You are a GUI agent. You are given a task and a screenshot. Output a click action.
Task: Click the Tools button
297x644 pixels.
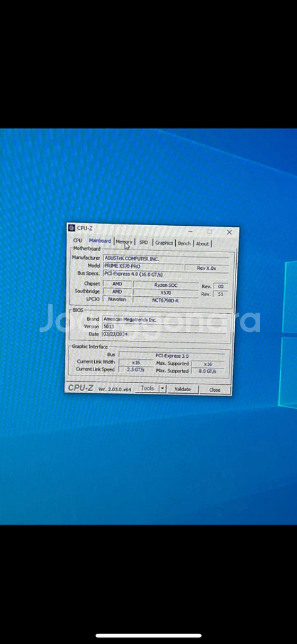pos(147,388)
